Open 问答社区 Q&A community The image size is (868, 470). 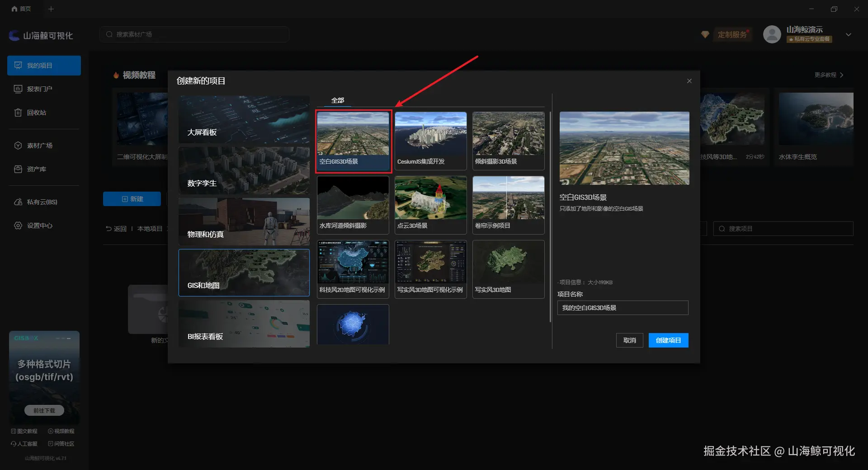(61, 444)
